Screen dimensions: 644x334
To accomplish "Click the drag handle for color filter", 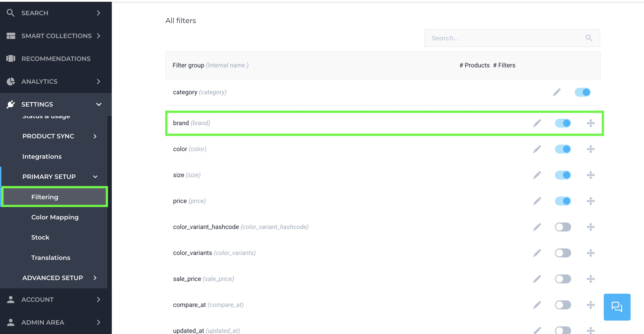I will pos(590,149).
